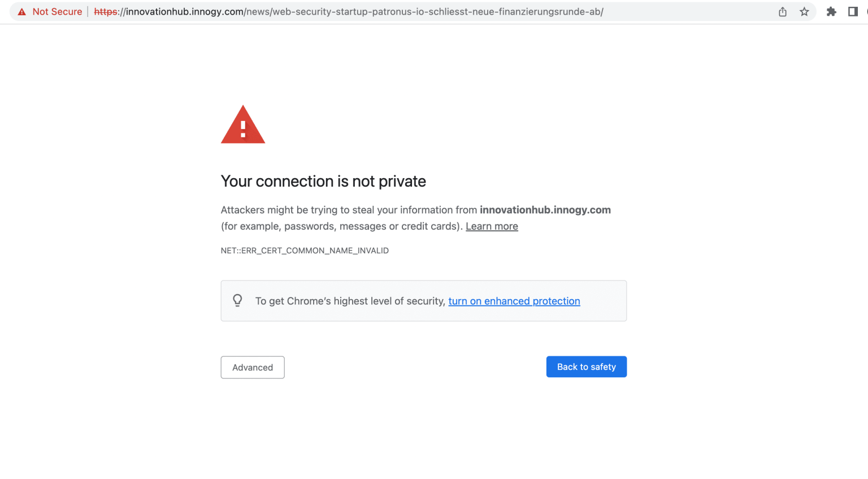Click the "Not Secure" label in address bar
Image resolution: width=868 pixels, height=479 pixels.
(x=57, y=12)
